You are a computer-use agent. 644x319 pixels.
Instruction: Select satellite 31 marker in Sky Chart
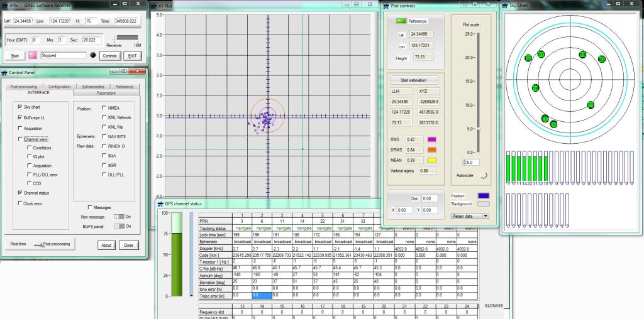click(591, 105)
